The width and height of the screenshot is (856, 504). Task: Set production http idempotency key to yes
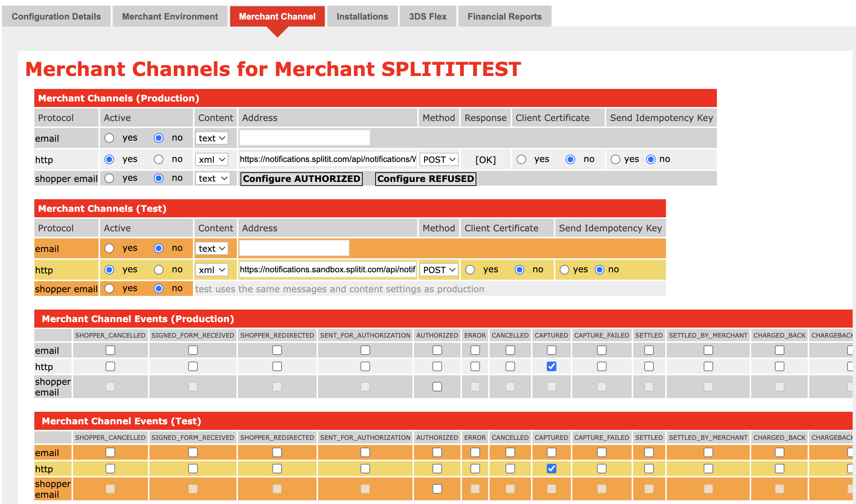tap(615, 159)
